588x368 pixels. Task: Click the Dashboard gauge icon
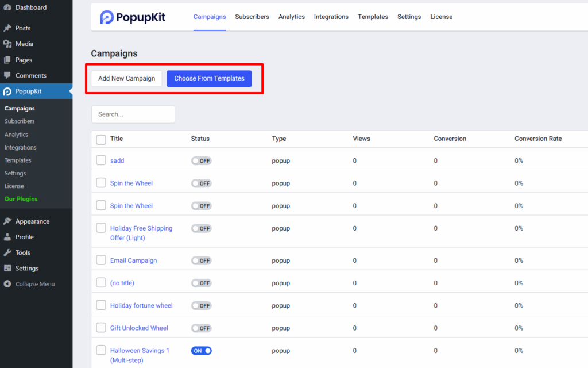click(x=7, y=8)
